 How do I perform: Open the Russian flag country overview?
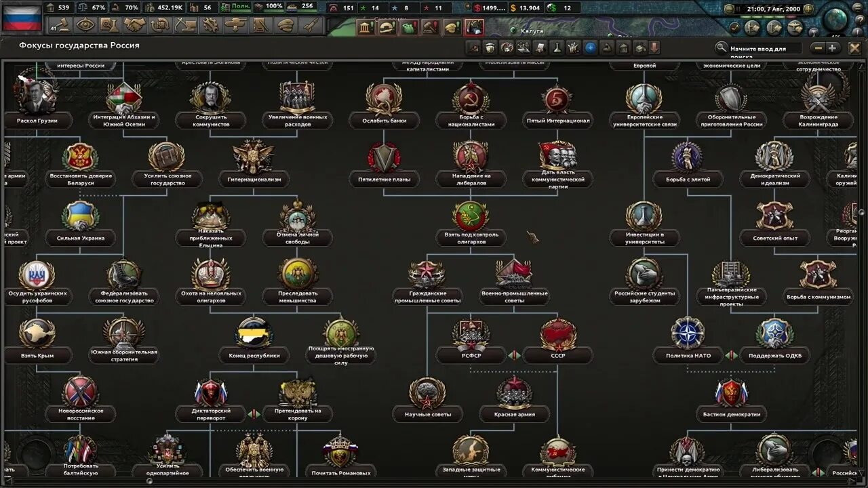tap(22, 17)
